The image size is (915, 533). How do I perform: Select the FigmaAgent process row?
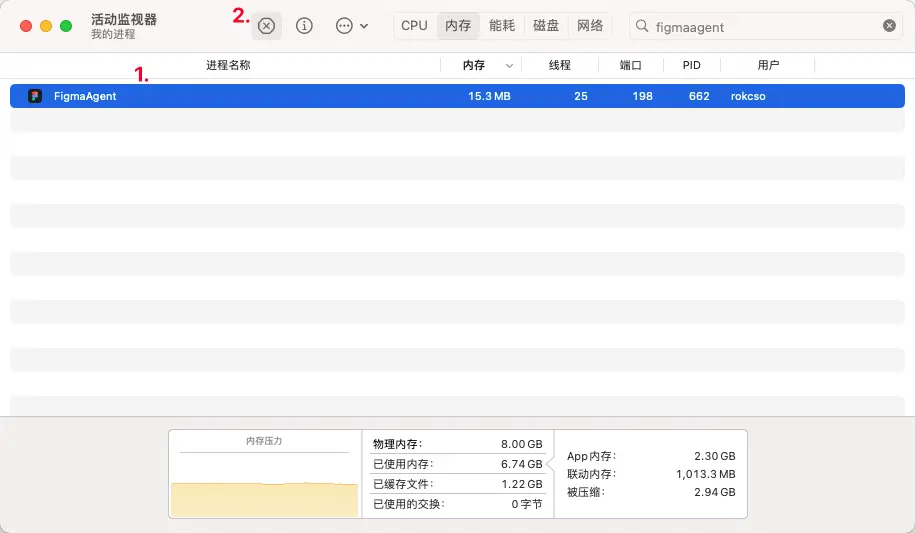pos(458,96)
